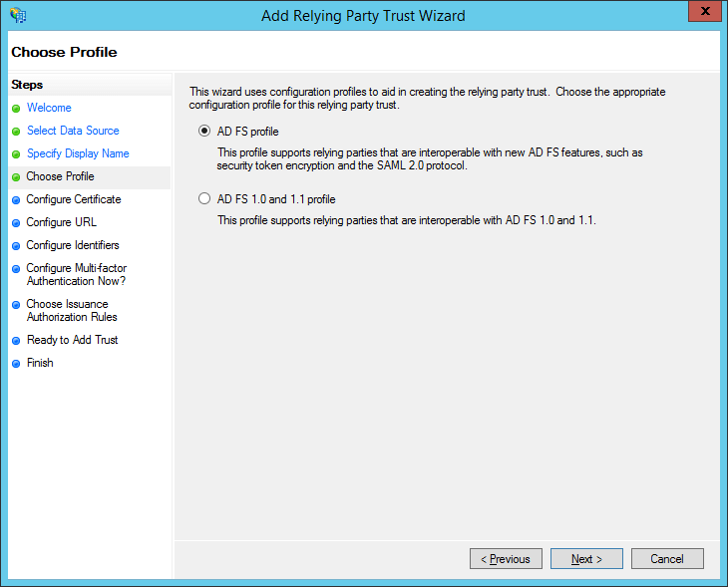
Task: Go to Select Data Source step
Action: click(x=73, y=131)
